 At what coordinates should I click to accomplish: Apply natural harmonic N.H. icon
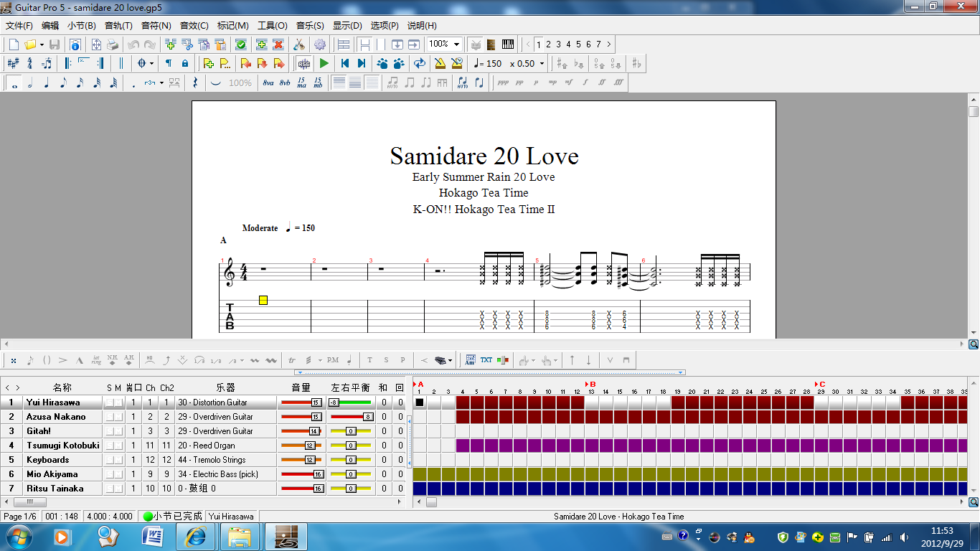[113, 360]
